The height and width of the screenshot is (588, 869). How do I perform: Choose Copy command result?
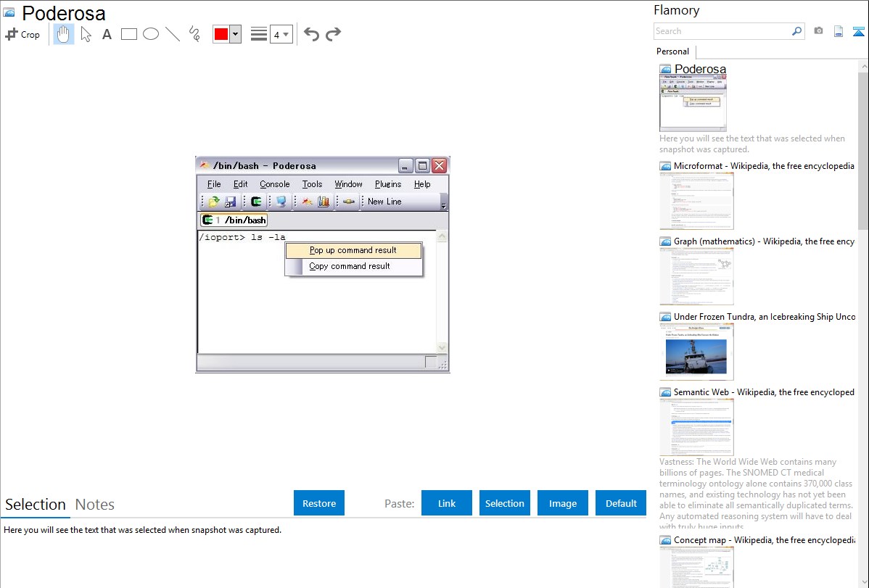point(353,266)
